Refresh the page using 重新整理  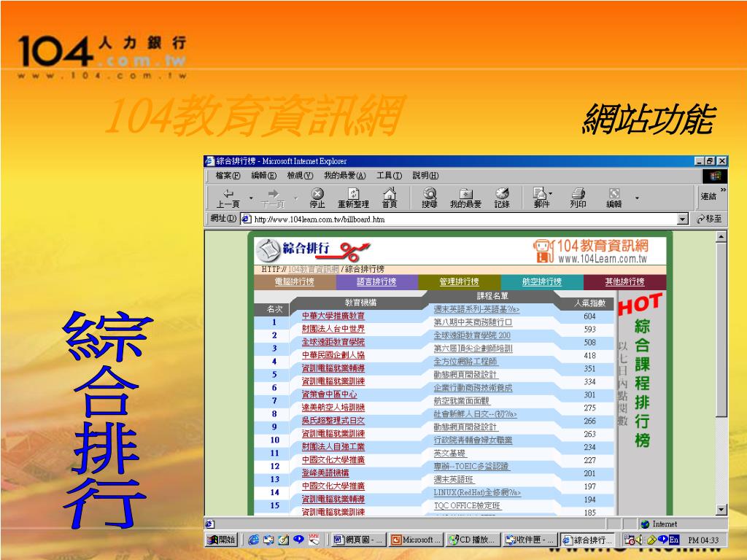[354, 198]
